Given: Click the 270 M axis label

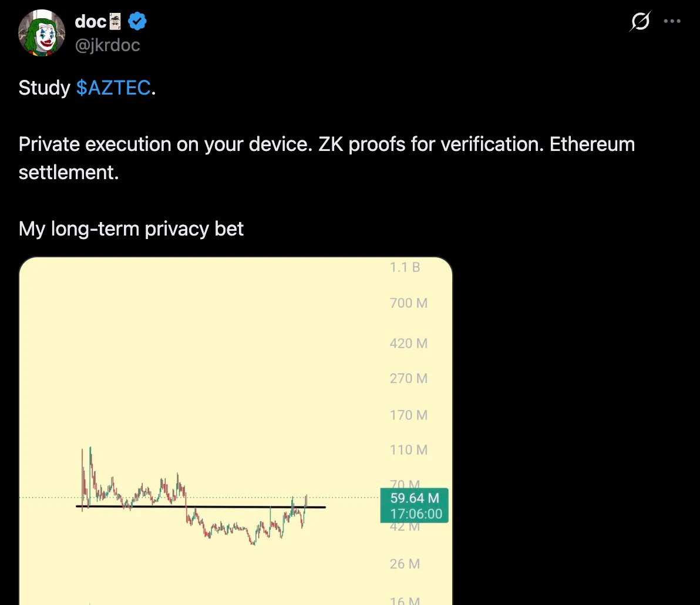Looking at the screenshot, I should pos(409,378).
